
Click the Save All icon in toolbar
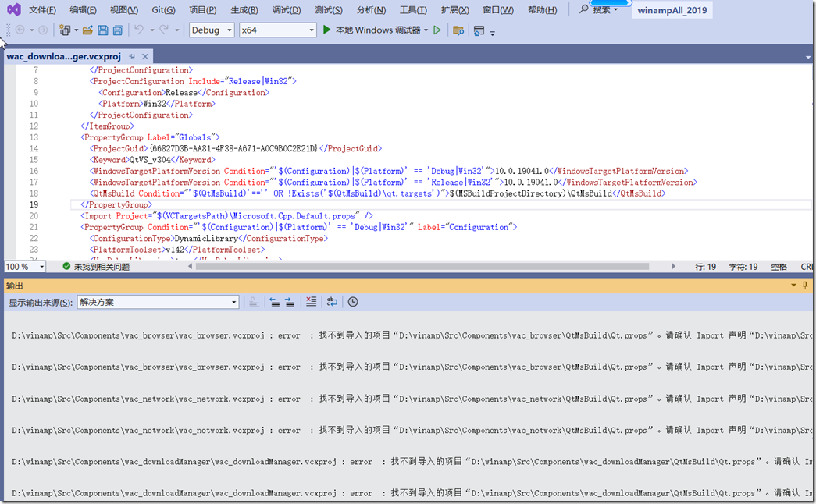pos(117,30)
